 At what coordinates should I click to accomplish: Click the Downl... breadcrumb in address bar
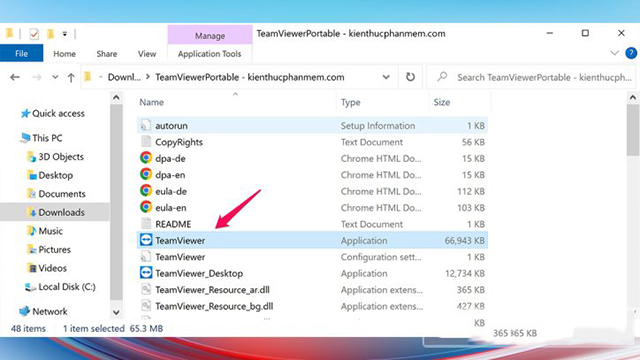[x=124, y=77]
